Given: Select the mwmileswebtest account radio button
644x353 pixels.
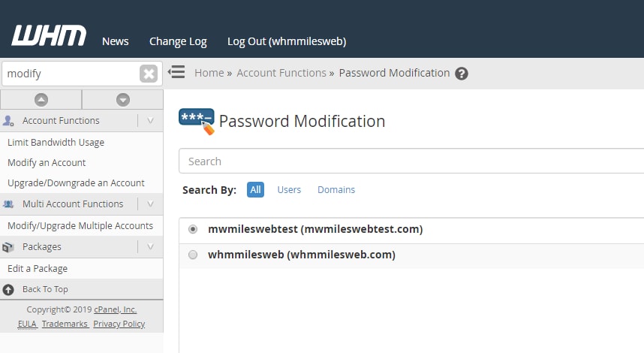Looking at the screenshot, I should (x=193, y=229).
